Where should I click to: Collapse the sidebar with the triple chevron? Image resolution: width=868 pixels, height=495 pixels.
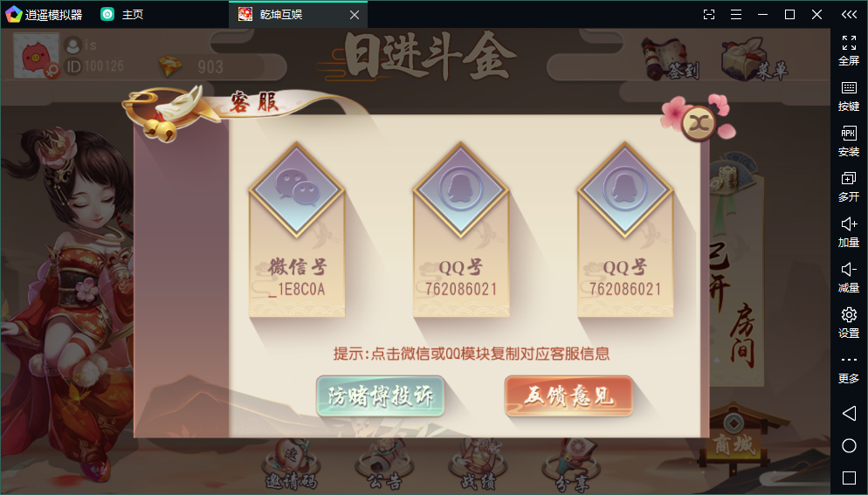click(849, 14)
